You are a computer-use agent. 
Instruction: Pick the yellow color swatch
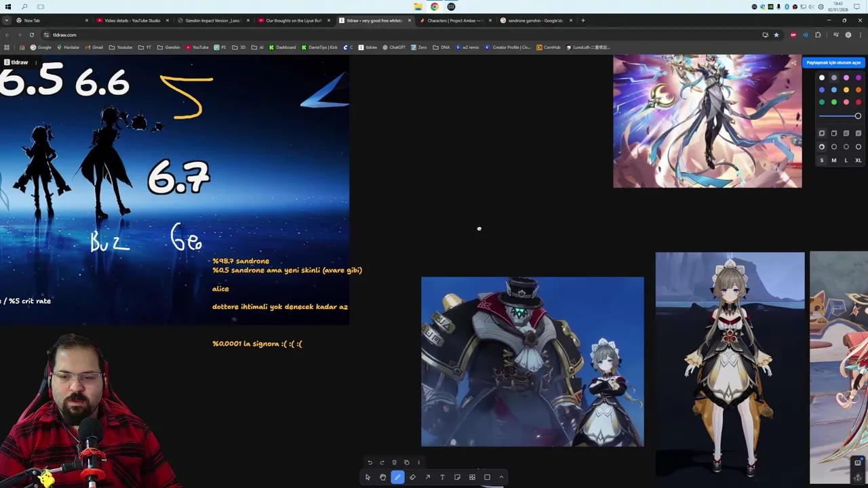[846, 89]
